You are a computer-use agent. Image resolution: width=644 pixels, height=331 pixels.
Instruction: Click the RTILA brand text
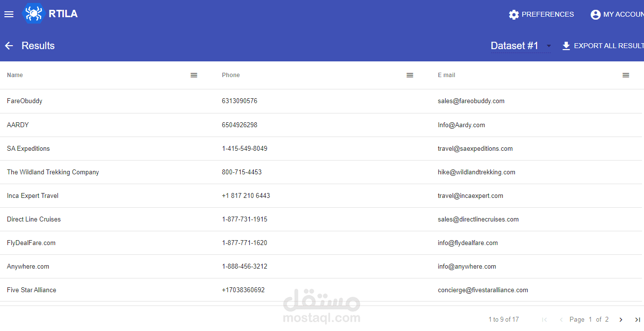[x=63, y=14]
